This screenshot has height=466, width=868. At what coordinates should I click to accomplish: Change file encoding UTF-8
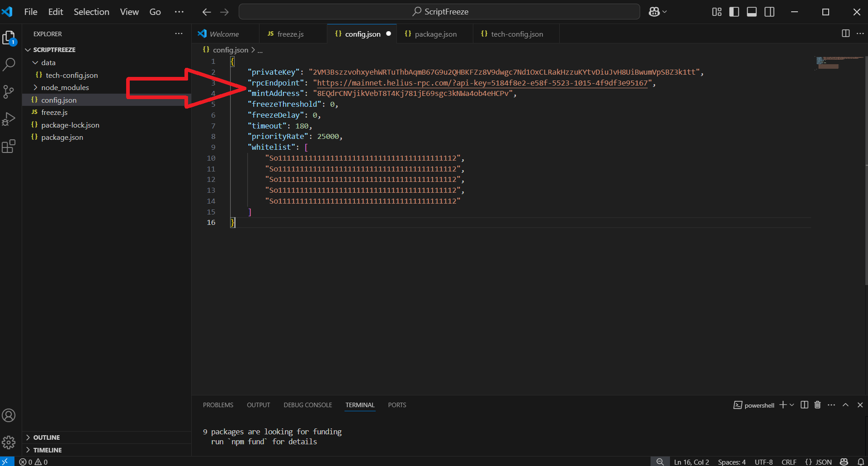click(764, 462)
